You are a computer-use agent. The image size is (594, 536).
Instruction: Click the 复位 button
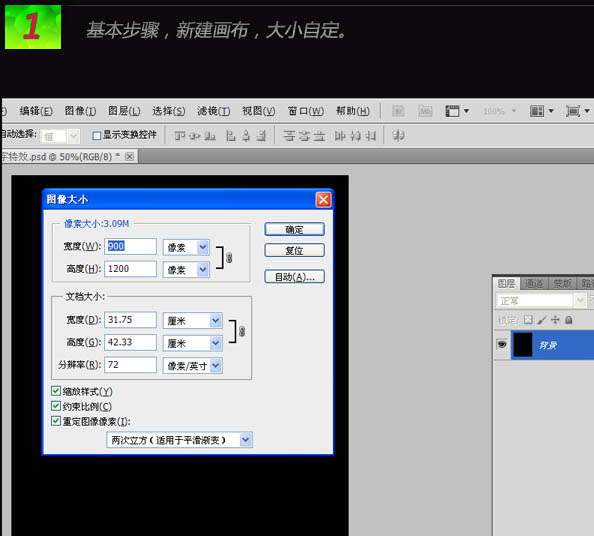point(294,250)
